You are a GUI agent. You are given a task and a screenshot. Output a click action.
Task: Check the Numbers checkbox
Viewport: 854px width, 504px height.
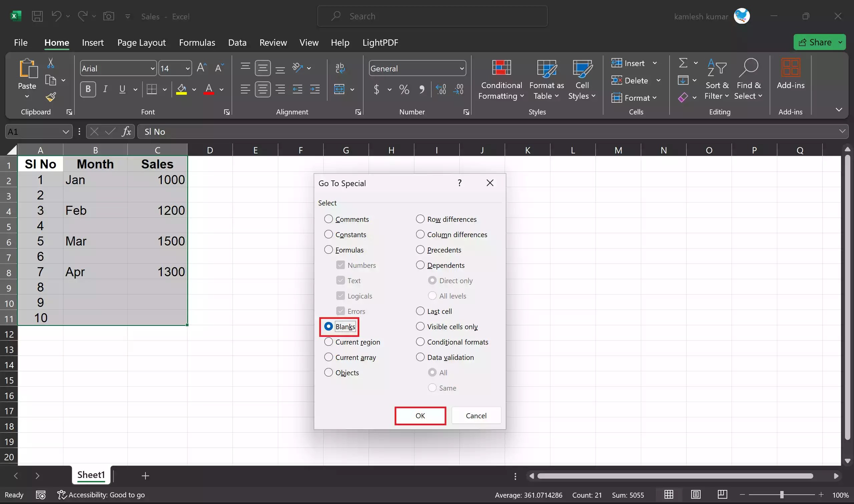(341, 265)
